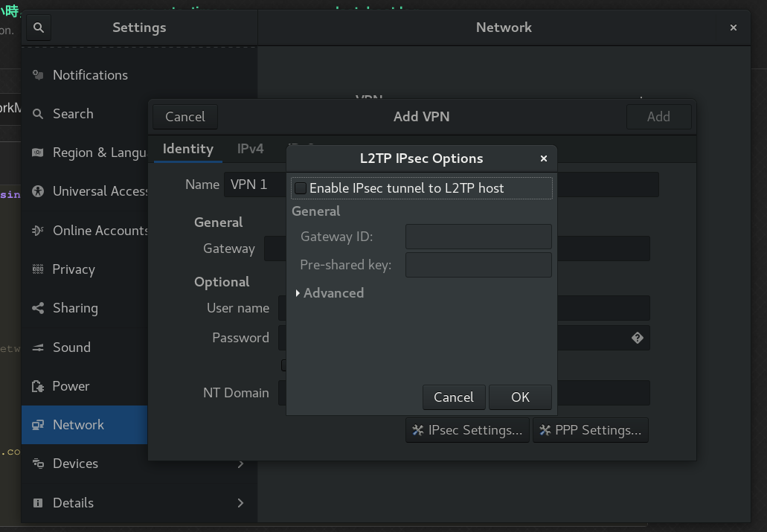Cancel the L2TP IPsec Options dialog
The width and height of the screenshot is (767, 532).
tap(453, 397)
